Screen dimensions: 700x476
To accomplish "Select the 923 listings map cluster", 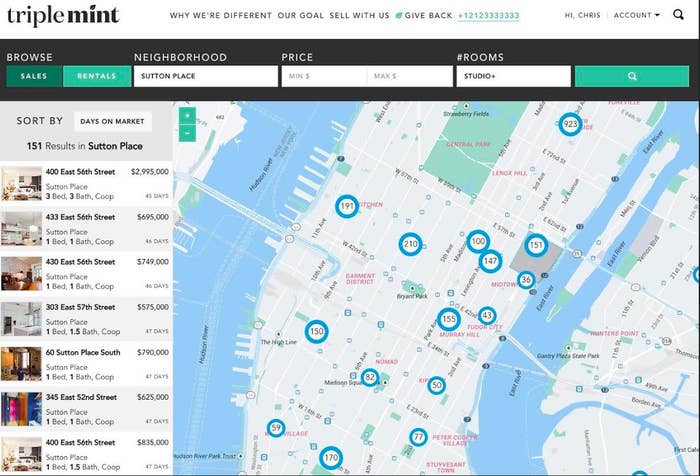I will pyautogui.click(x=570, y=124).
